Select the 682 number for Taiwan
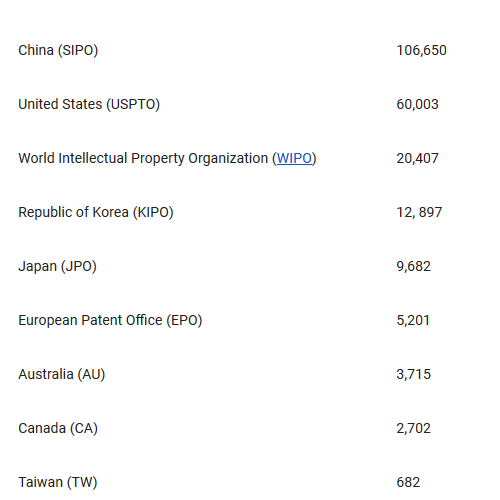This screenshot has width=500, height=500. tap(408, 482)
